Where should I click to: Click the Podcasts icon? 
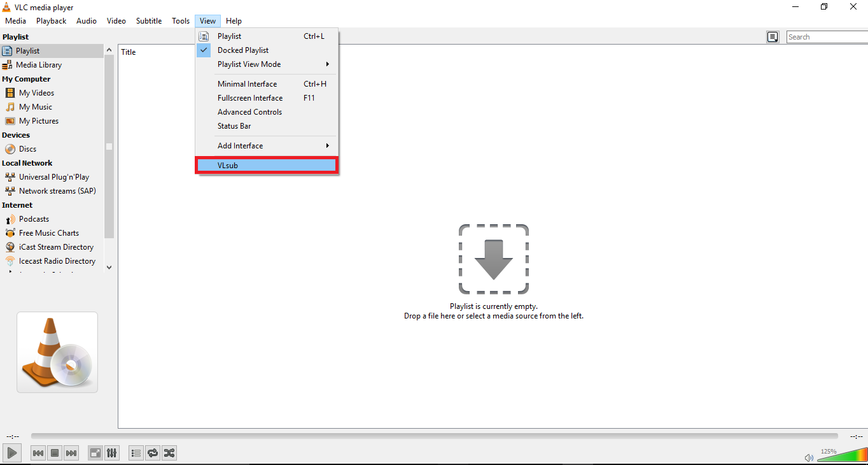[x=10, y=219]
